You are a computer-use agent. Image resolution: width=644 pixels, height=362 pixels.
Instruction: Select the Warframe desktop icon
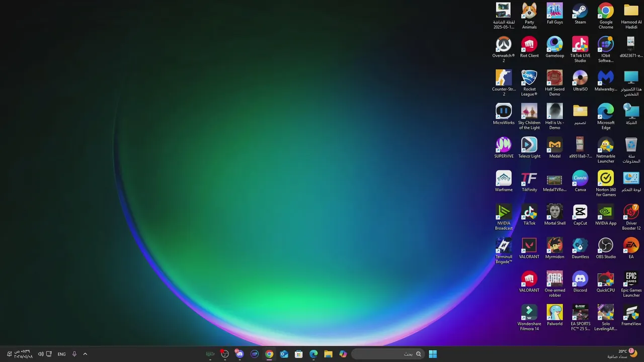point(504,182)
